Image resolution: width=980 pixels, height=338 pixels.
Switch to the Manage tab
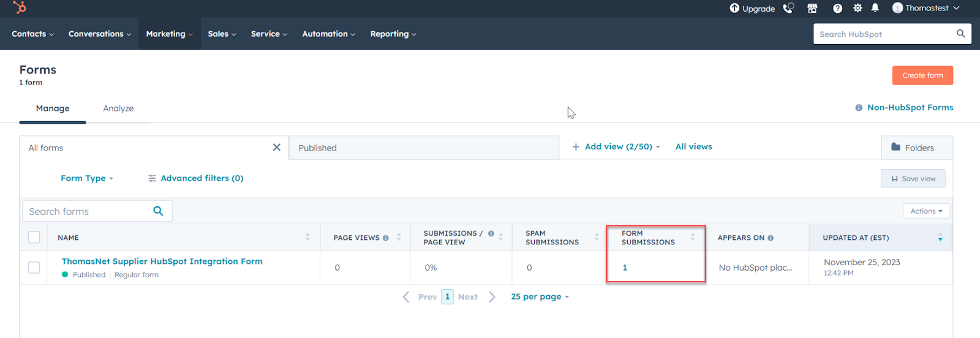pyautogui.click(x=53, y=108)
